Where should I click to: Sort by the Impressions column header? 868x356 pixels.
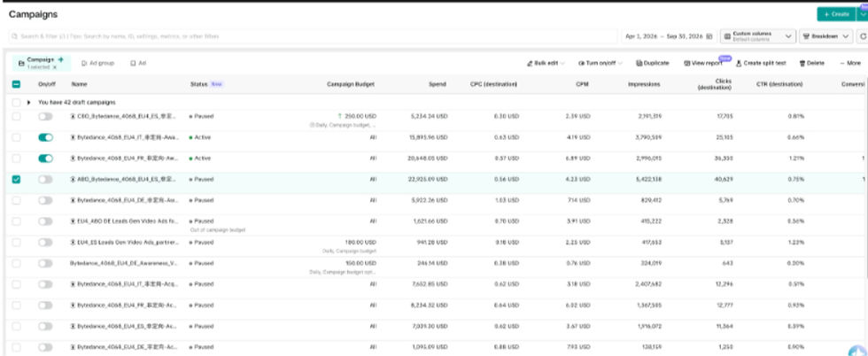point(643,84)
